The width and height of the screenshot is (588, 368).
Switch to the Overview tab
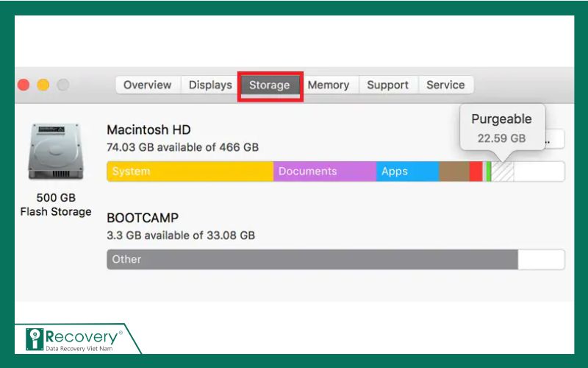[x=148, y=85]
